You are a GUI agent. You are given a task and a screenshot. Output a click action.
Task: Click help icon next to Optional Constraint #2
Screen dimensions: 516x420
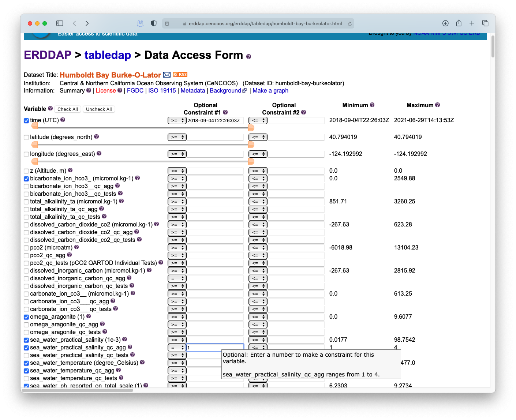303,112
